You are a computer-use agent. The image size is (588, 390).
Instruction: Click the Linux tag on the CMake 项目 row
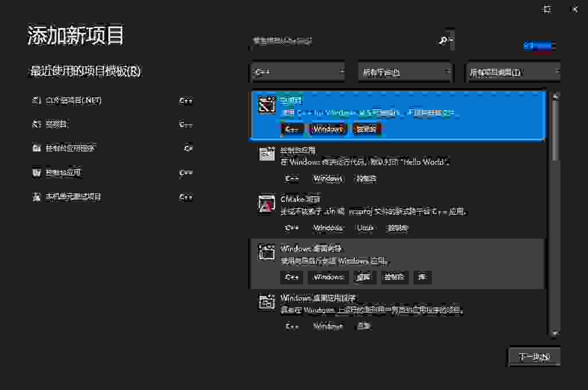[365, 228]
